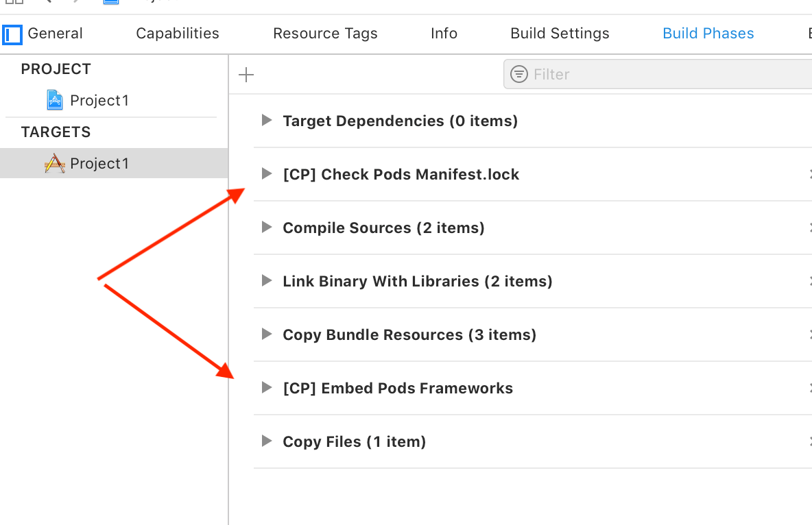
Task: Switch to the General tab
Action: (55, 34)
